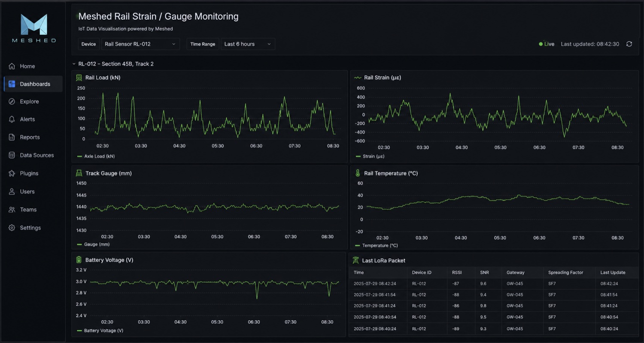Viewport: 644px width, 343px height.
Task: Click the Explore compass icon
Action: pyautogui.click(x=12, y=102)
